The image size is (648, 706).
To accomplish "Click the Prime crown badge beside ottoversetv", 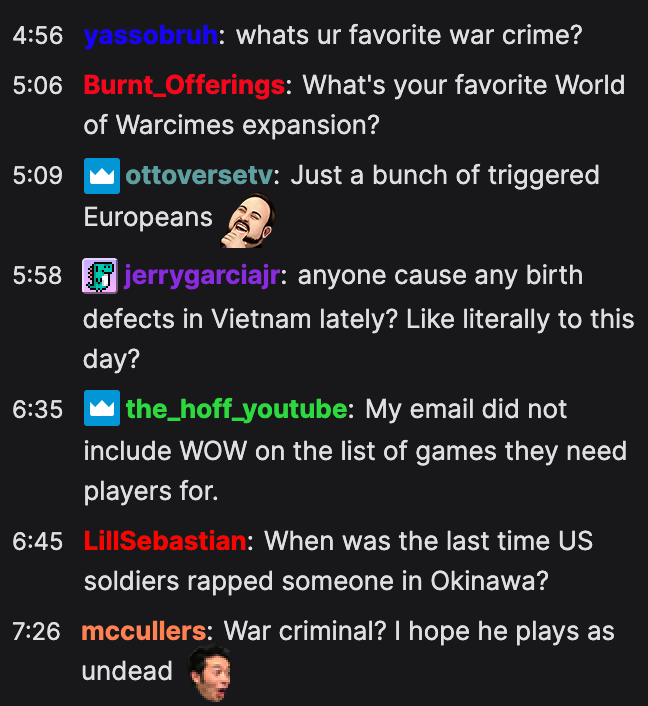I will pos(102,176).
